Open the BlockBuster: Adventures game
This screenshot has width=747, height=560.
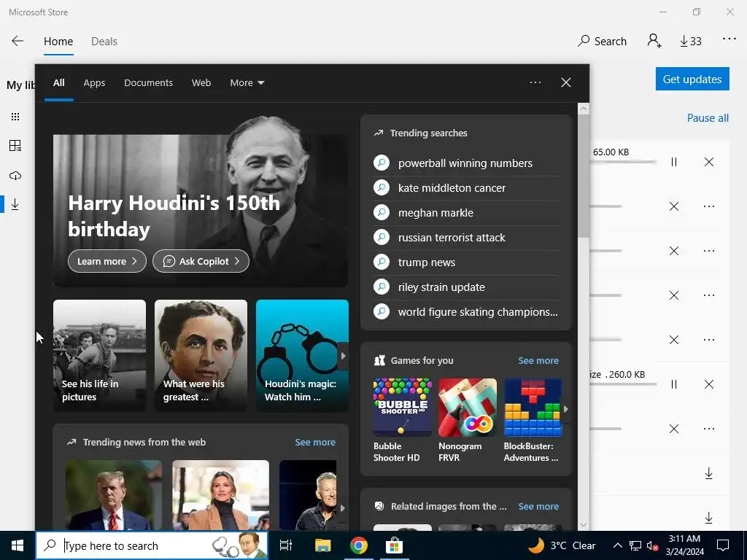click(533, 420)
